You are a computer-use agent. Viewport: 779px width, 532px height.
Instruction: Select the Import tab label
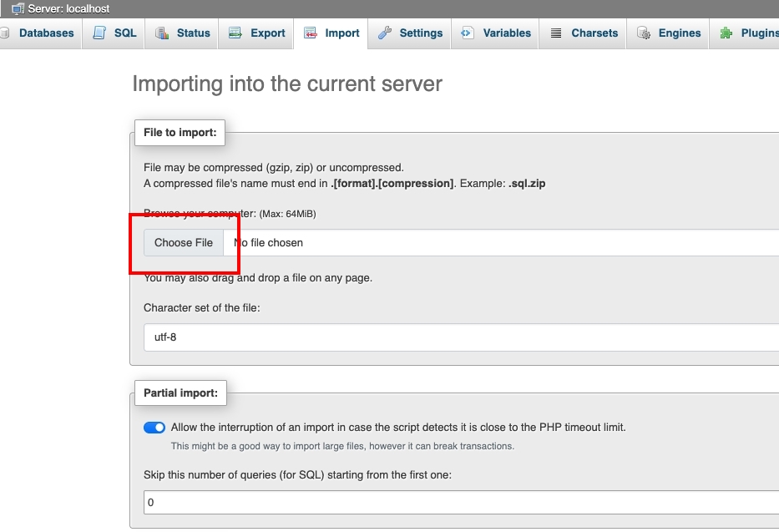pyautogui.click(x=342, y=33)
